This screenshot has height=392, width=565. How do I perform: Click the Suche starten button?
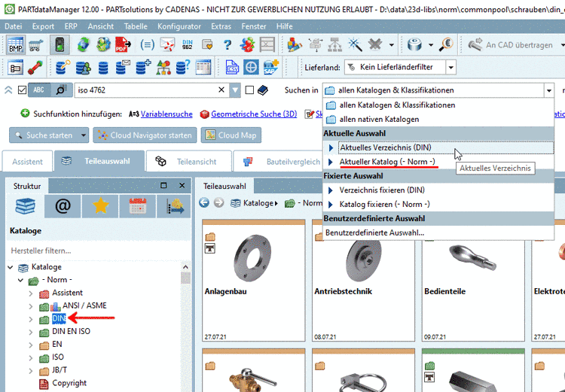44,135
